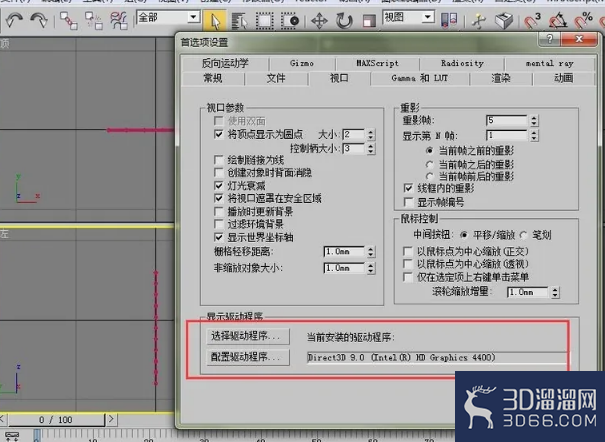Open the MAXScript tab

[x=377, y=63]
